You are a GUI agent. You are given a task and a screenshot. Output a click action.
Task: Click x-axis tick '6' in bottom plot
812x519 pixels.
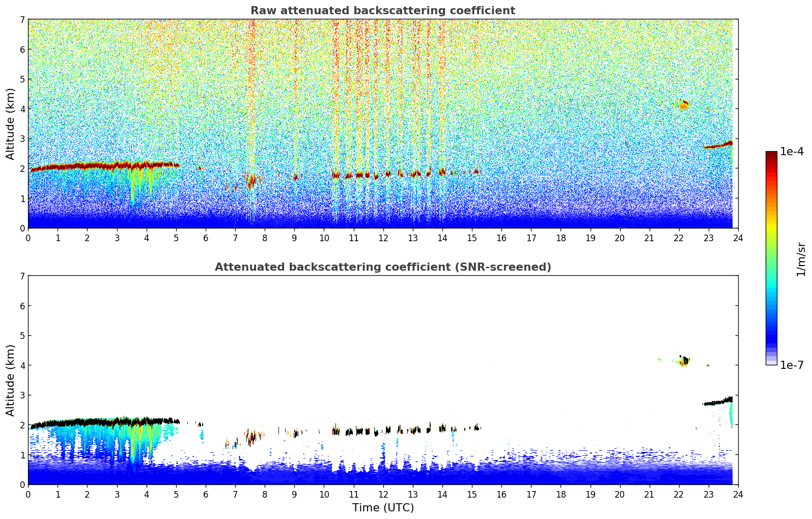[206, 494]
